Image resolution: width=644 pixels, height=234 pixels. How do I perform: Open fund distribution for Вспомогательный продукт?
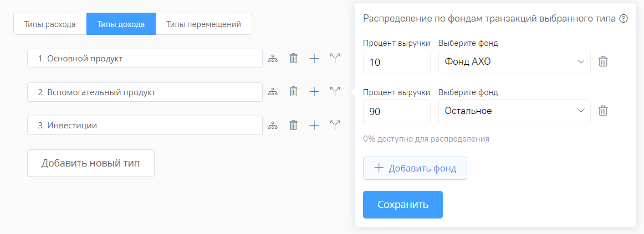tap(335, 91)
